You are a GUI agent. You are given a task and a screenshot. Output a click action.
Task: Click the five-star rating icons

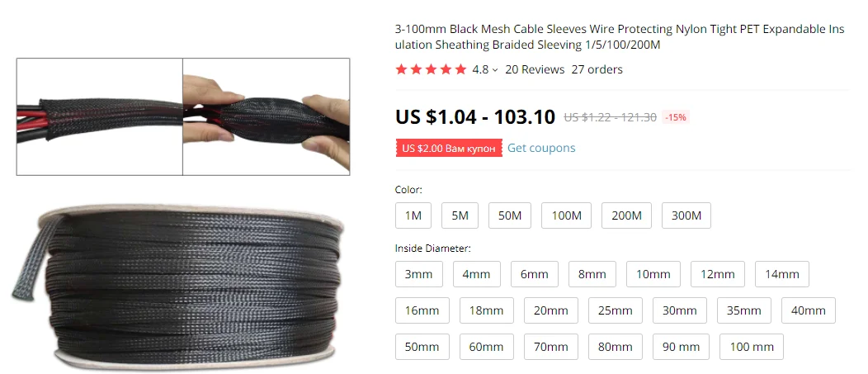point(432,69)
